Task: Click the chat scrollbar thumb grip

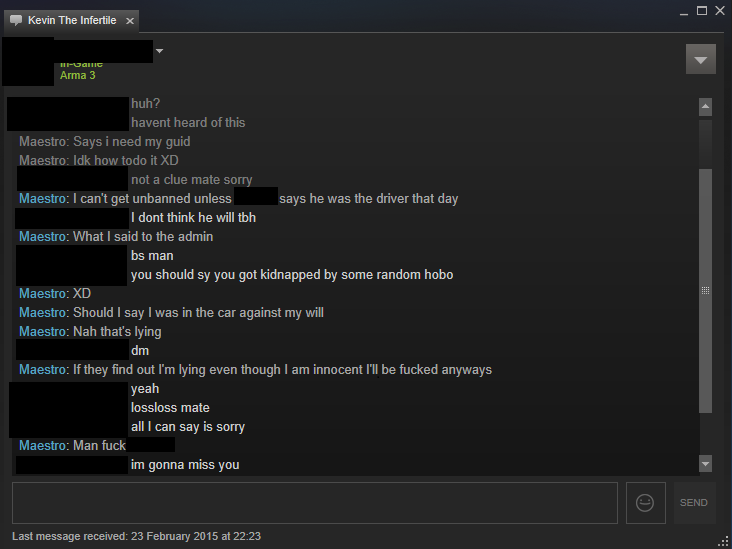Action: click(705, 290)
